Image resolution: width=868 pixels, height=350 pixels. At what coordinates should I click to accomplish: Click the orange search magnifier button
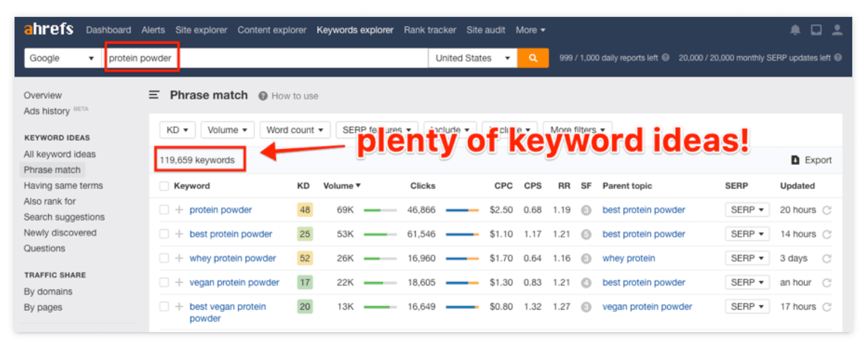tap(533, 58)
